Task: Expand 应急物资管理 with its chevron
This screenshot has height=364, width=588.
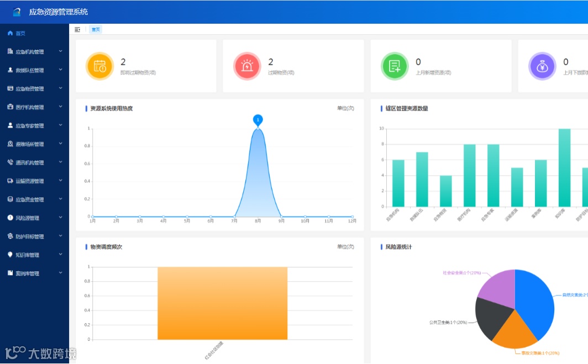Action: tap(60, 88)
